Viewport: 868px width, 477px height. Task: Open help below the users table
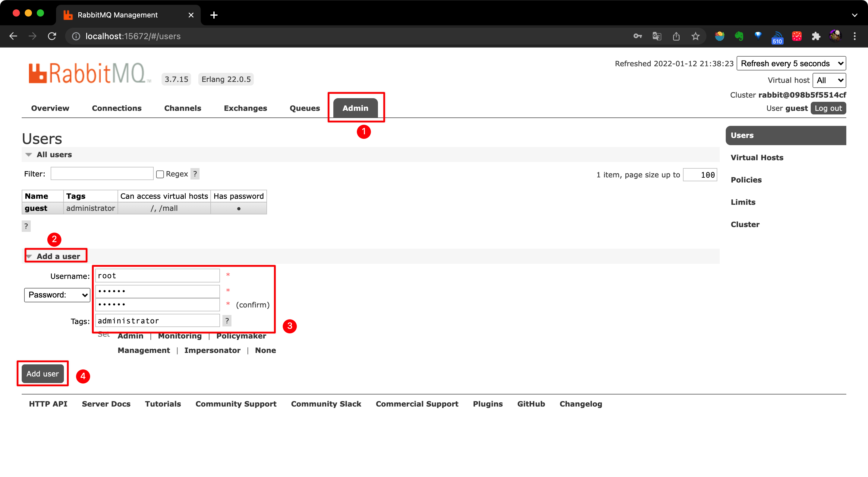[26, 226]
